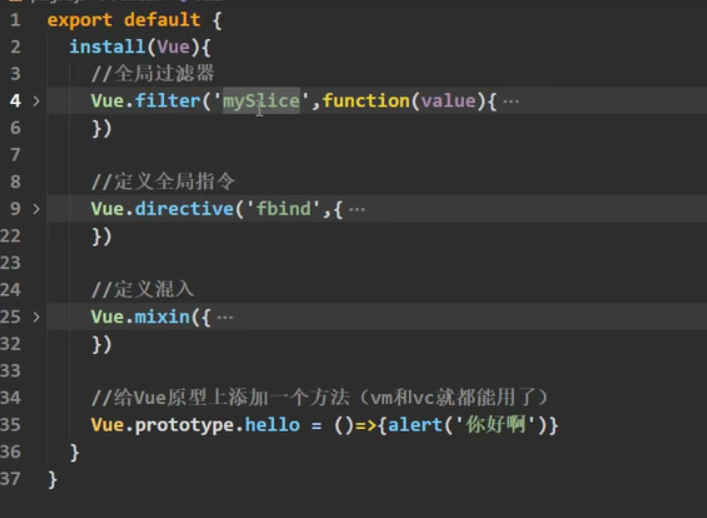Click the filter method on line 4
This screenshot has width=707, height=518.
click(x=168, y=101)
